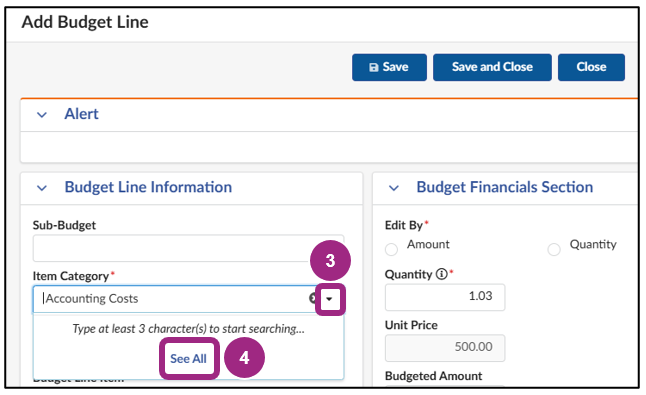
Task: Click the Budget Financials Section heading
Action: (505, 187)
